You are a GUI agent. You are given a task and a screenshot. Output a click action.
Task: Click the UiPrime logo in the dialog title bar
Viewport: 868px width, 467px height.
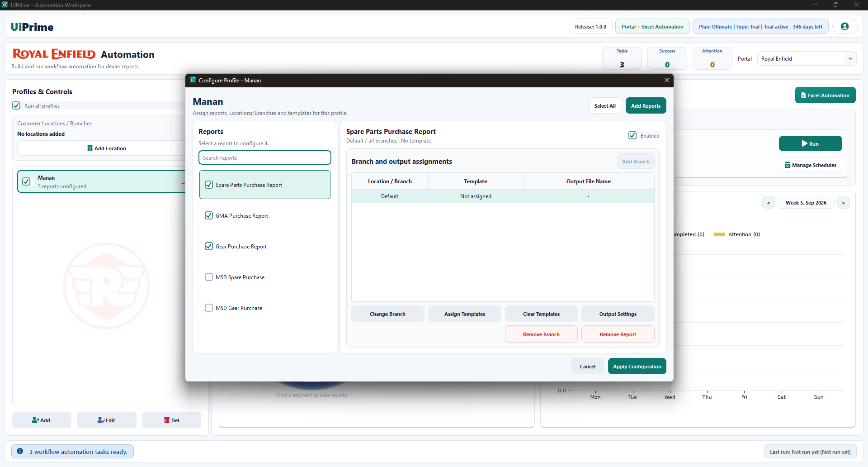[x=193, y=80]
